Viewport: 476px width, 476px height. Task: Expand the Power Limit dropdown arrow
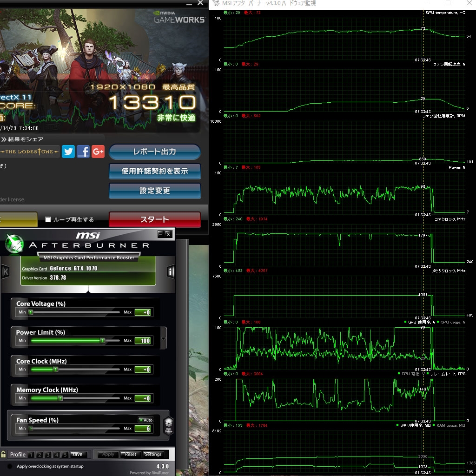pos(163,338)
